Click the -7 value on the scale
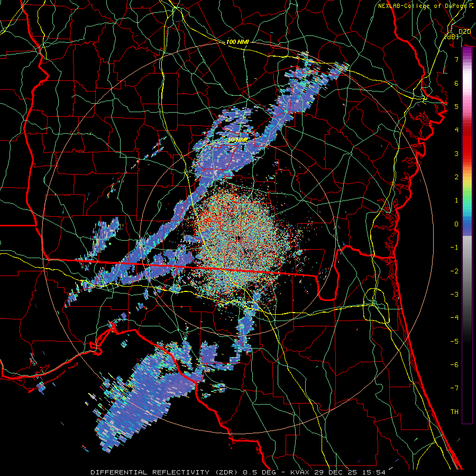 click(x=454, y=388)
